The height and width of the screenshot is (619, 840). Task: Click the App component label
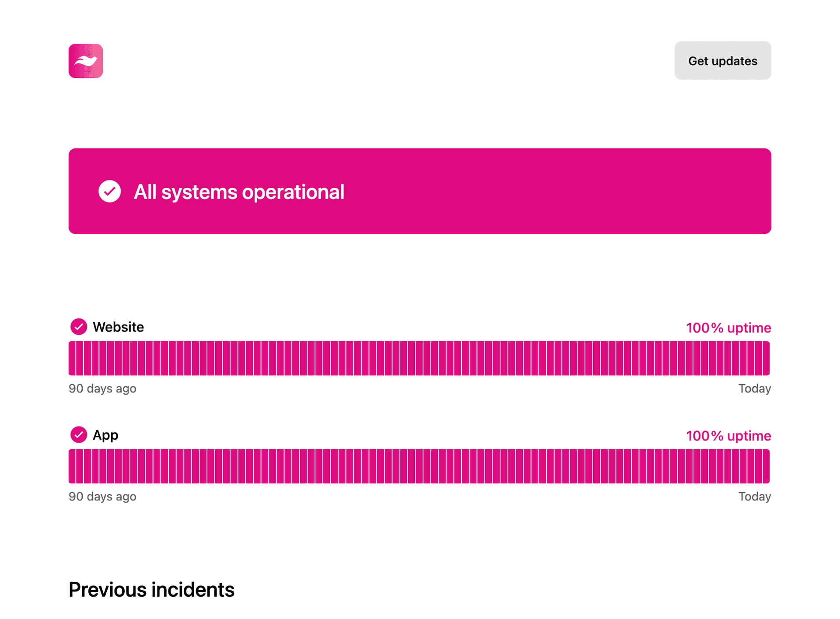105,435
